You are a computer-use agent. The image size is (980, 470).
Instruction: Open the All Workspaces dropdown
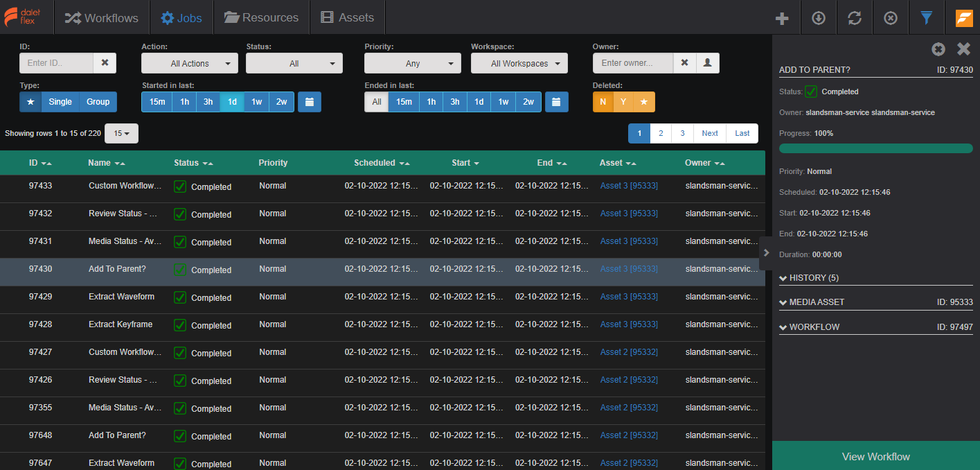(519, 63)
